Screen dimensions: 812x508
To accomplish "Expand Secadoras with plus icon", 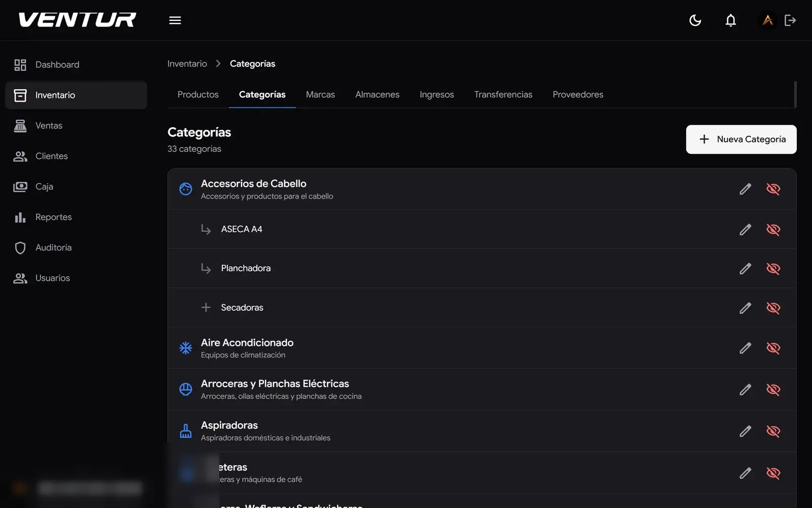I will (206, 307).
